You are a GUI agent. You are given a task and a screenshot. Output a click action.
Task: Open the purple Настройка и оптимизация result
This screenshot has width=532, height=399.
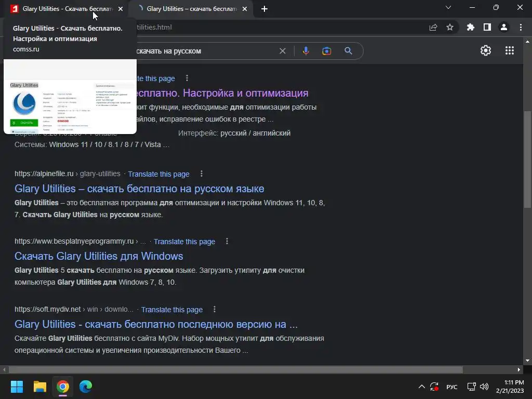[x=222, y=93]
